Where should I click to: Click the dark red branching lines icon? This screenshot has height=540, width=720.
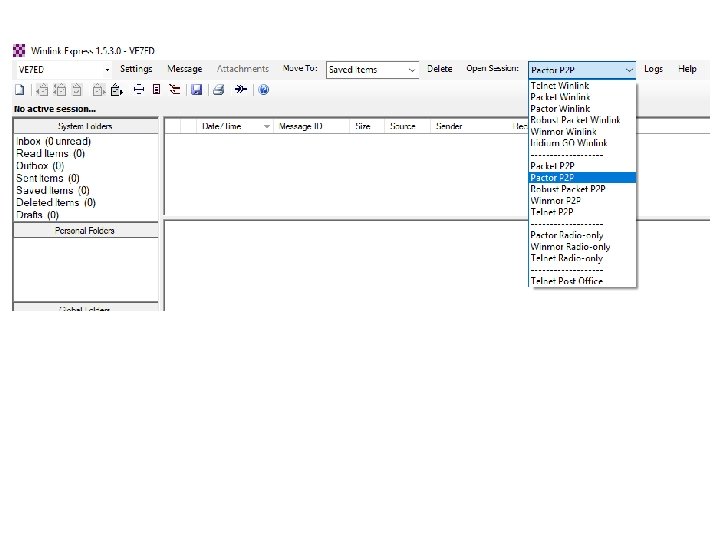(x=174, y=90)
